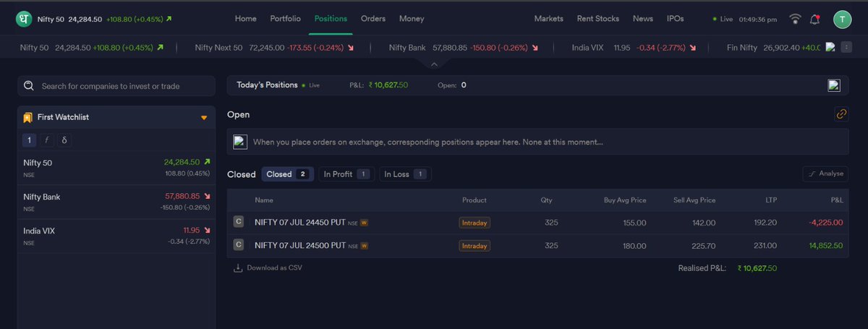Viewport: 868px width, 329px height.
Task: Select watchlist page 1 tab
Action: click(x=29, y=140)
